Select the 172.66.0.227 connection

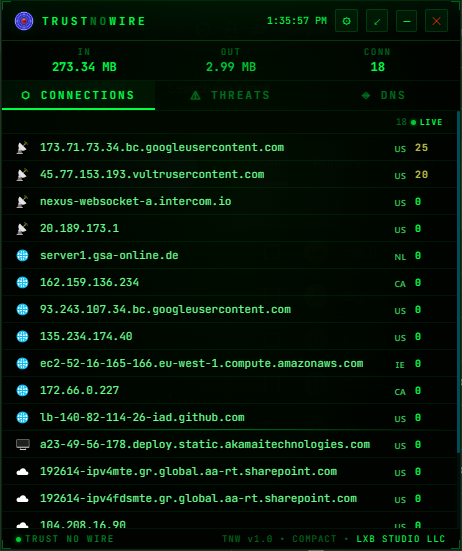[x=229, y=390]
